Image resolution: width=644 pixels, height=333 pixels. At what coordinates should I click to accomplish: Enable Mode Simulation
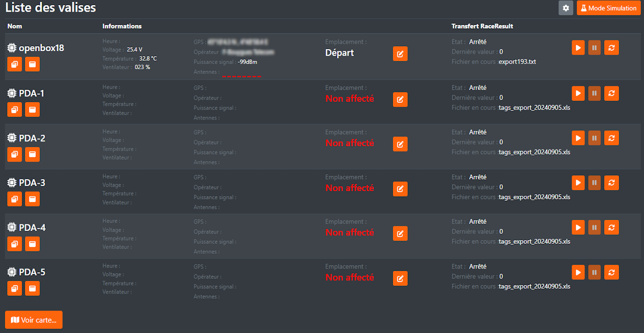(608, 8)
